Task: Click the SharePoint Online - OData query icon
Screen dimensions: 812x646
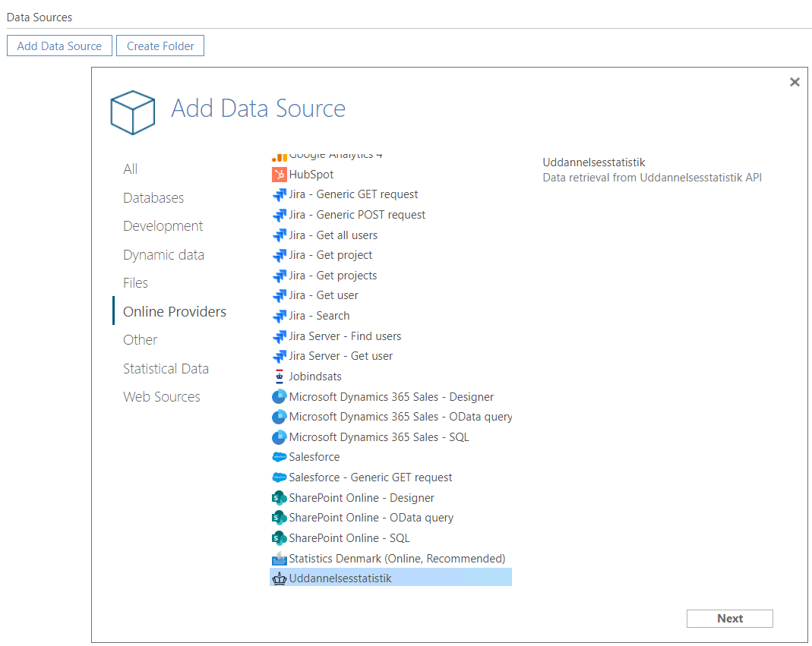Action: [x=279, y=518]
